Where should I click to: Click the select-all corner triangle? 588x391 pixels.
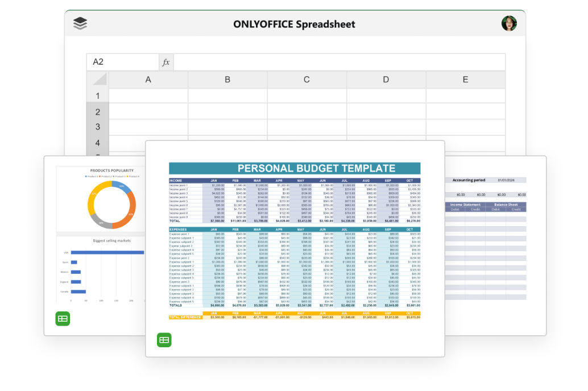click(x=100, y=80)
